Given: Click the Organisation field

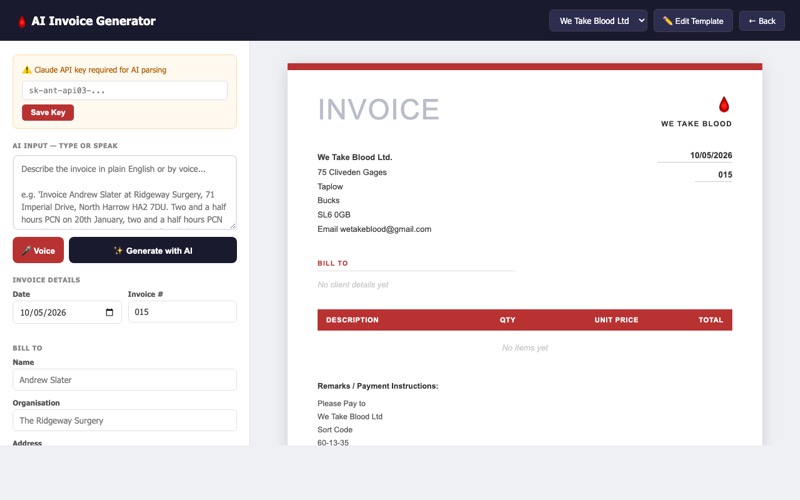Looking at the screenshot, I should 124,420.
